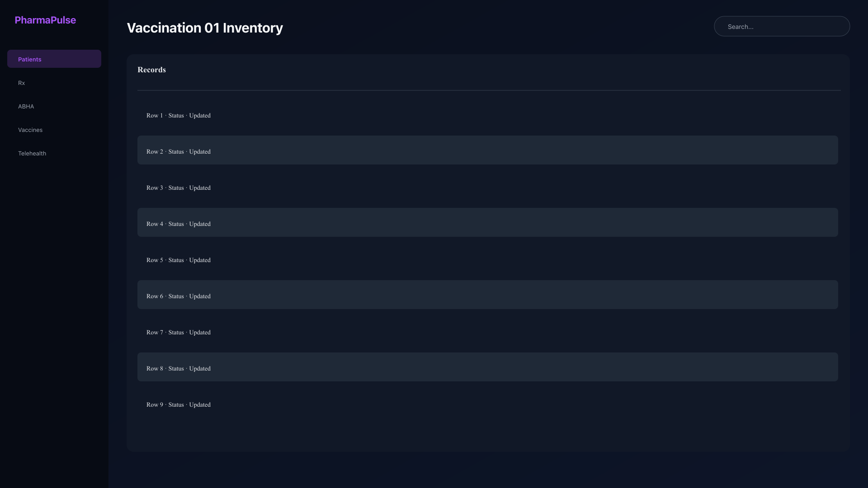
Task: Select ABHA in the sidebar
Action: tap(54, 106)
